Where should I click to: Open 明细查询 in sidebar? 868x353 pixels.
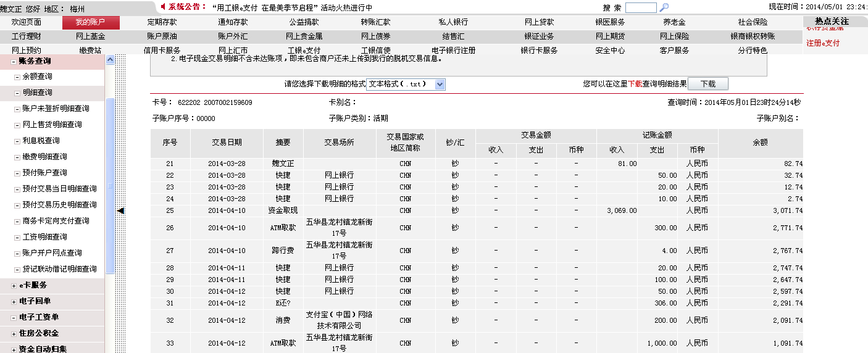[x=37, y=93]
